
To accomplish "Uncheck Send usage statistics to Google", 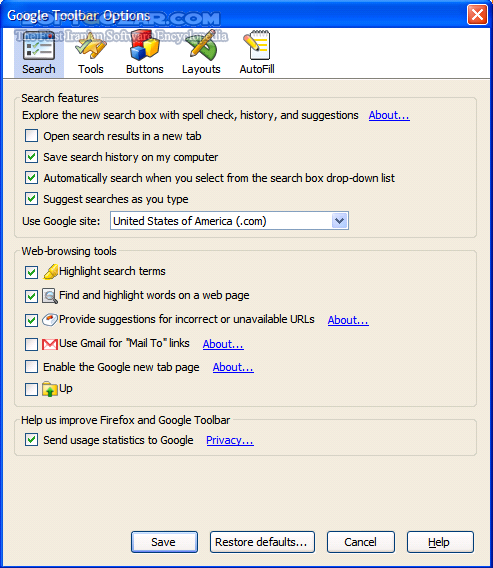I will click(32, 440).
